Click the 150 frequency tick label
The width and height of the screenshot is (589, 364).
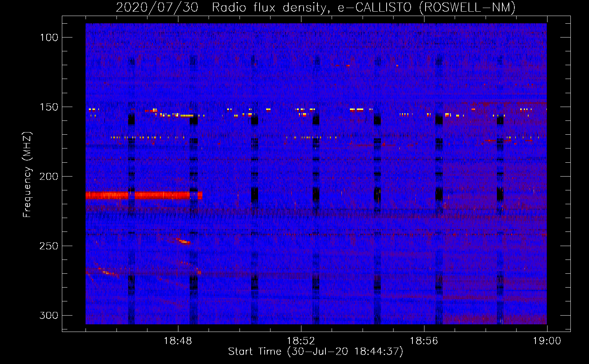point(50,107)
